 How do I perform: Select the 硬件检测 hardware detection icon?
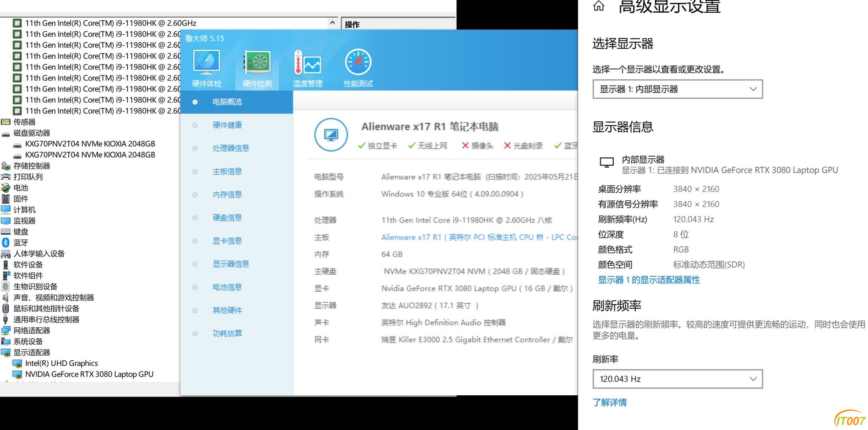[257, 63]
